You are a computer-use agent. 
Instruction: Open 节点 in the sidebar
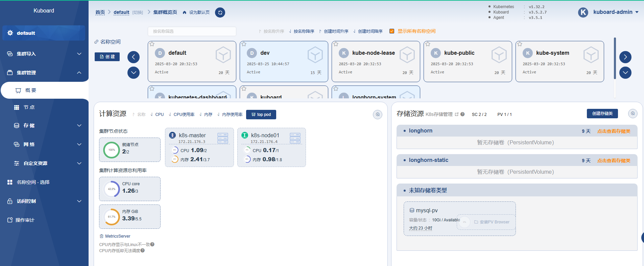(44, 107)
